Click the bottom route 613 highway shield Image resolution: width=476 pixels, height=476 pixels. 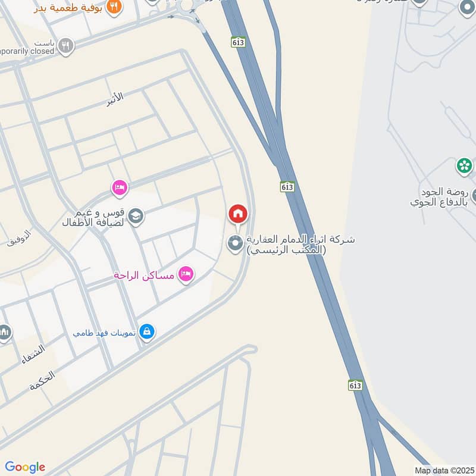pos(355,385)
